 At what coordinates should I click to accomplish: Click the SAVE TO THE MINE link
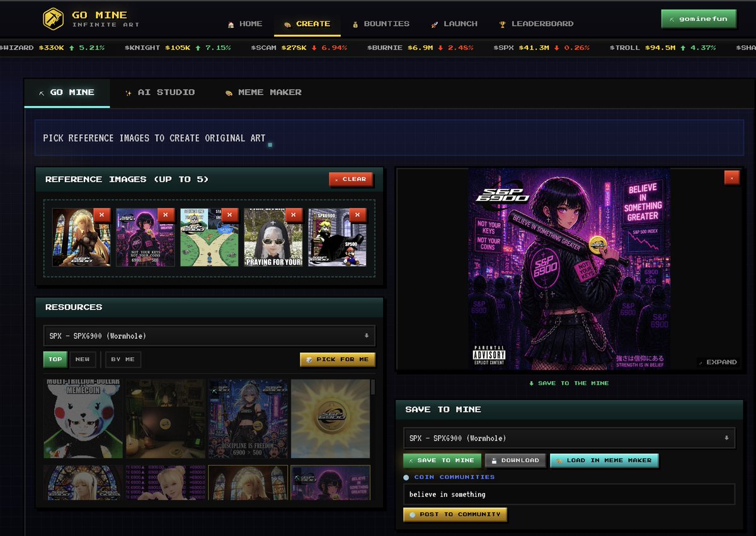tap(569, 383)
